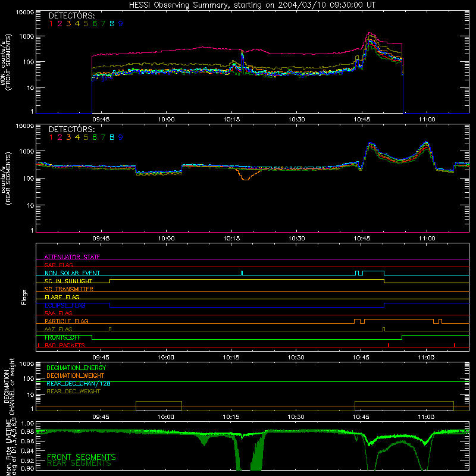Viewport: 476px width, 476px height.
Task: Click DETECTORS: label in rear segments plot
Action: pos(71,129)
